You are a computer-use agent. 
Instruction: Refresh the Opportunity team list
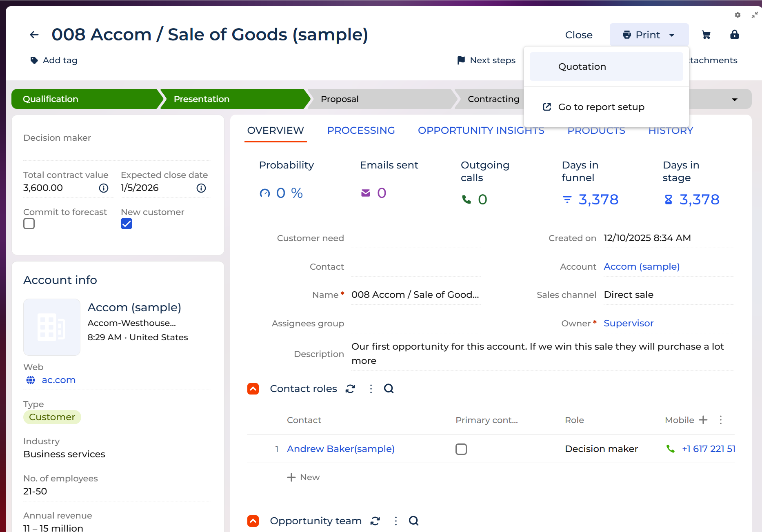(375, 521)
